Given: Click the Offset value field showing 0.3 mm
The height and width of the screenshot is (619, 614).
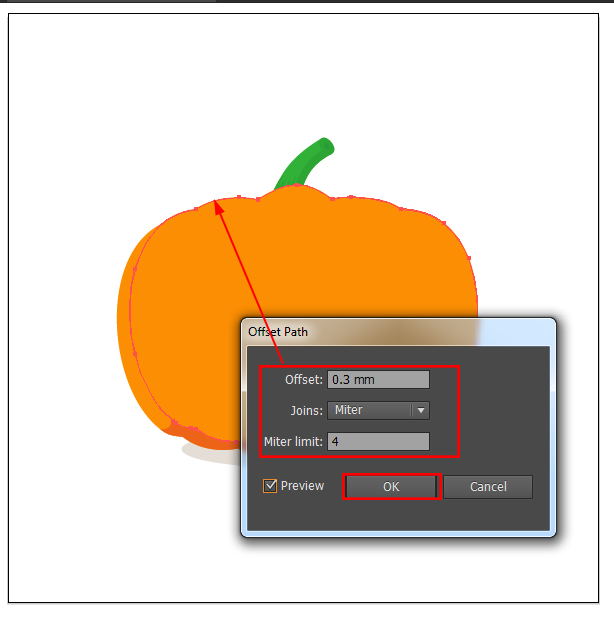Looking at the screenshot, I should (x=378, y=379).
